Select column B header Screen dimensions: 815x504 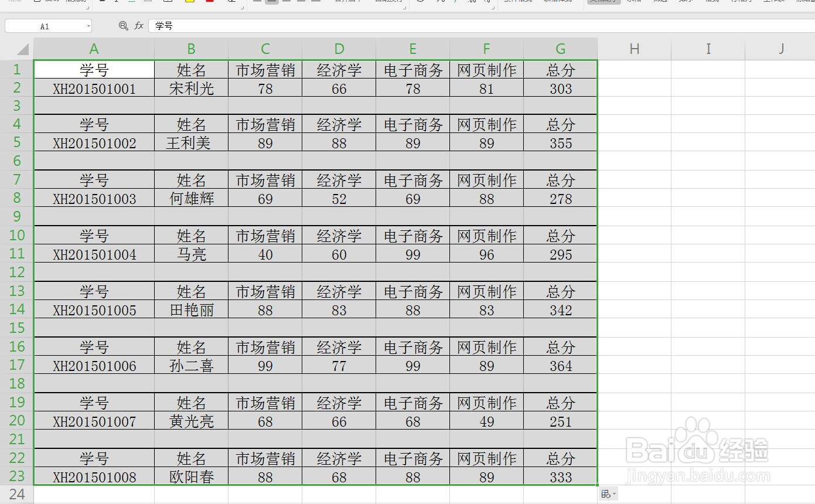tap(192, 49)
